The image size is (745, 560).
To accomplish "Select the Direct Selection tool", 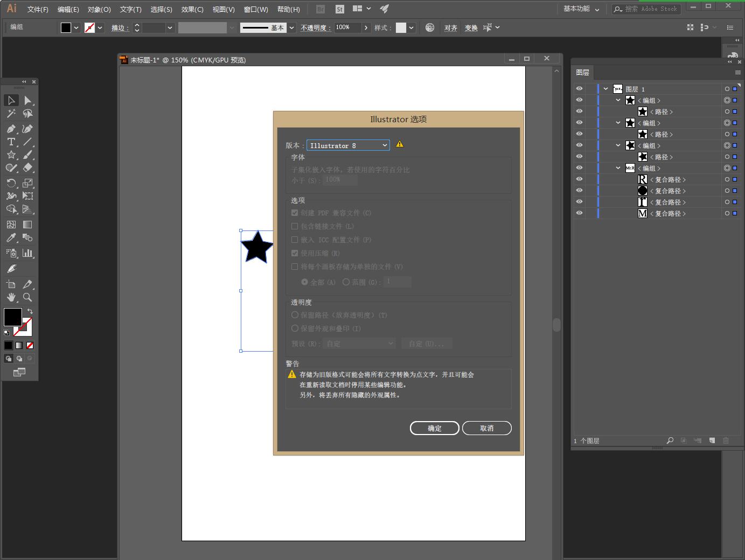I will click(x=28, y=101).
